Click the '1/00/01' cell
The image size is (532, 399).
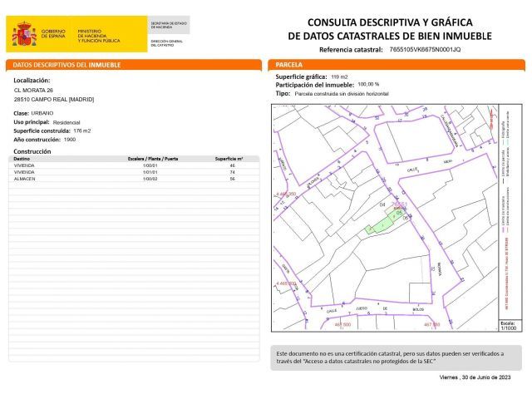click(x=150, y=165)
